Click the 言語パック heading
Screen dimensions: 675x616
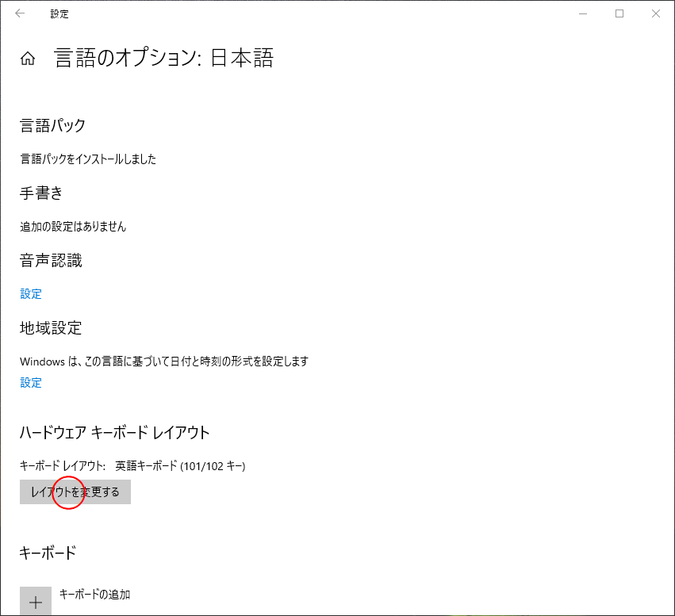[x=52, y=125]
